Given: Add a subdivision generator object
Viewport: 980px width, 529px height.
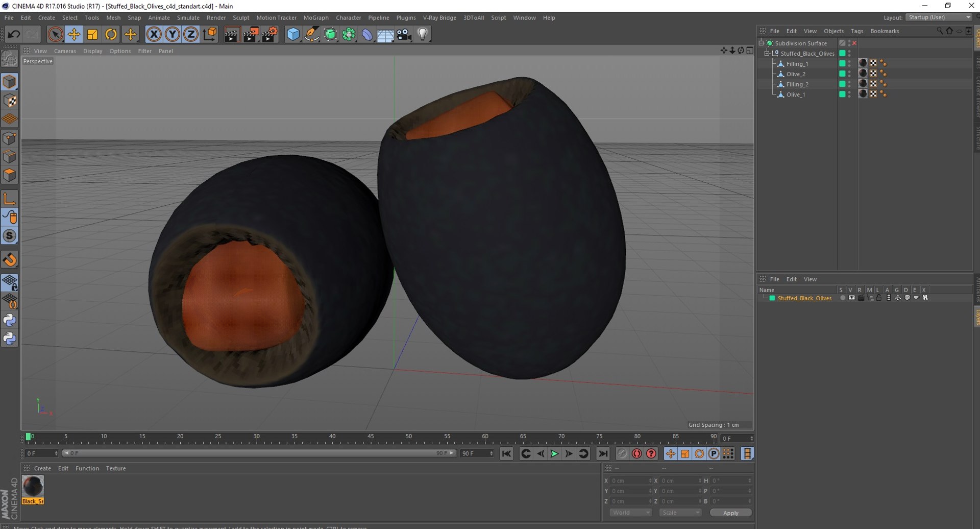Looking at the screenshot, I should click(x=330, y=34).
